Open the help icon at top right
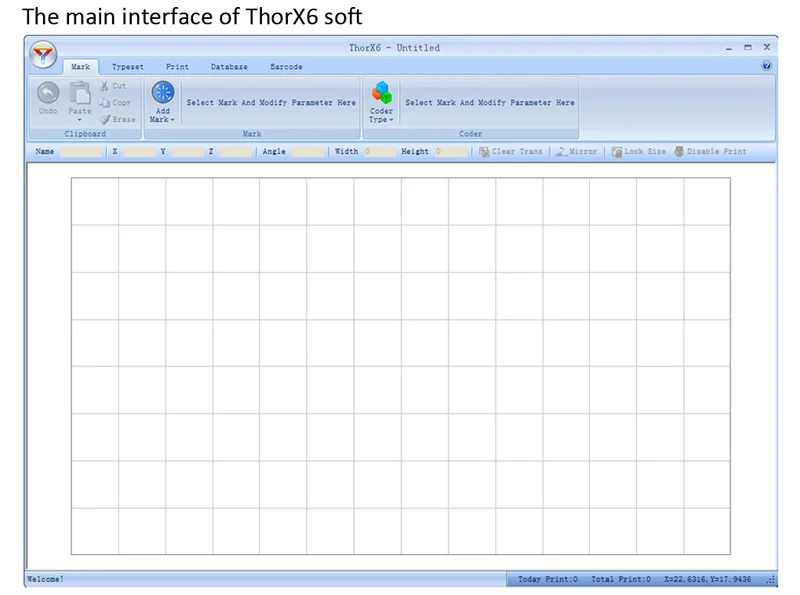 pos(766,66)
